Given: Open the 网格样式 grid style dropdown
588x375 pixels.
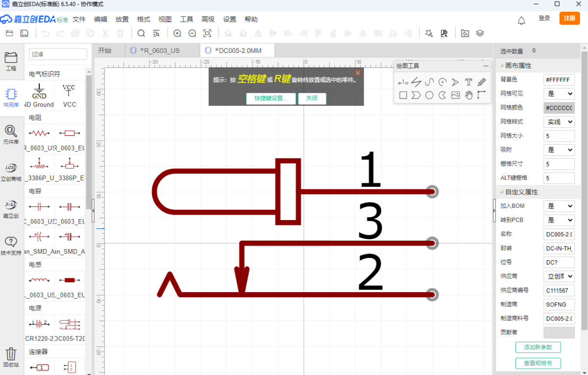Looking at the screenshot, I should pyautogui.click(x=559, y=122).
